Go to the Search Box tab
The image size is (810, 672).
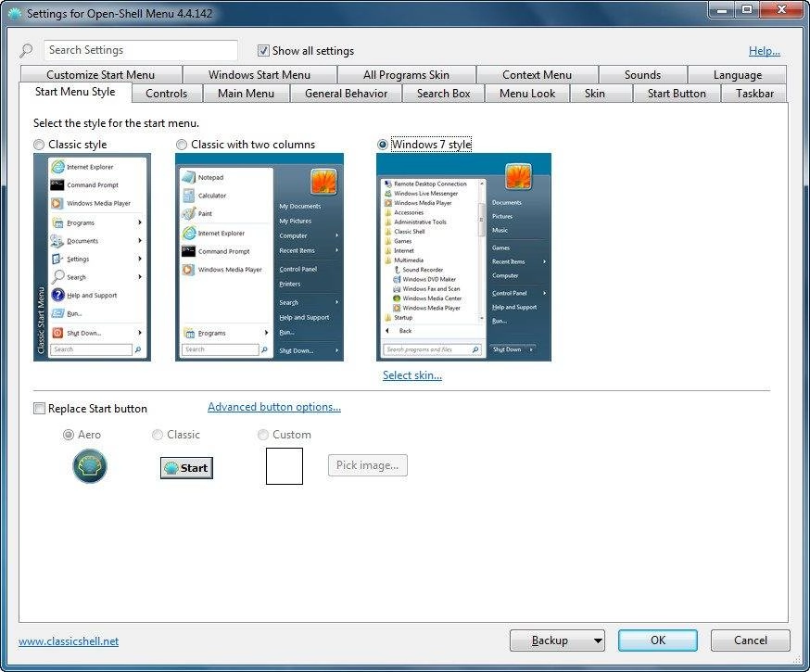point(444,94)
